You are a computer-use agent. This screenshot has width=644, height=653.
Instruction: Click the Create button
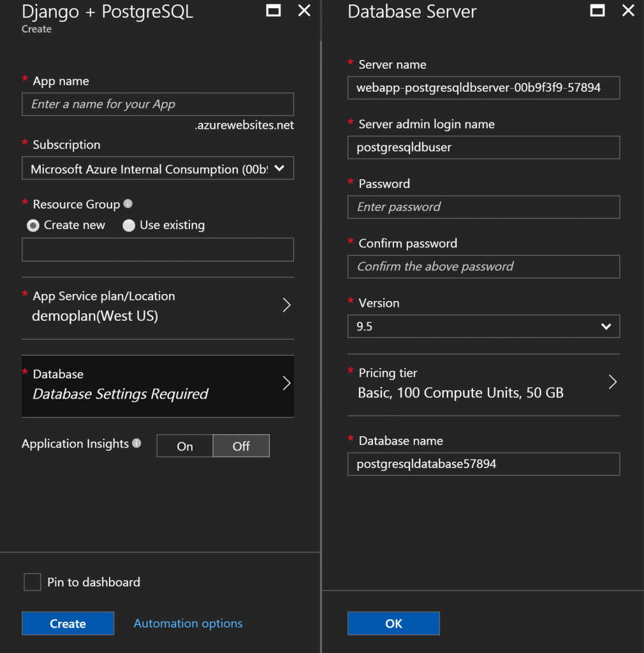68,624
